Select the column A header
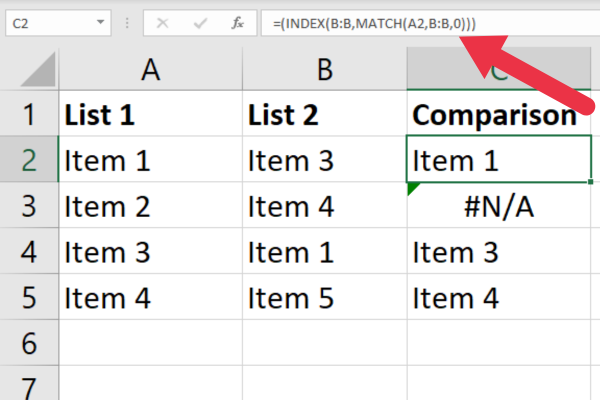Screen dimensions: 600x400 (x=150, y=69)
